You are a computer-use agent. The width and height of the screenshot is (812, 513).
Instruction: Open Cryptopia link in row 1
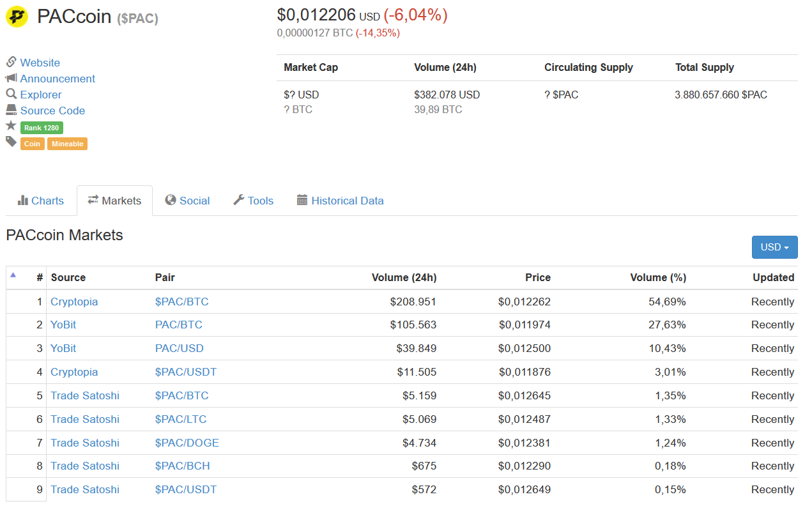coord(74,302)
